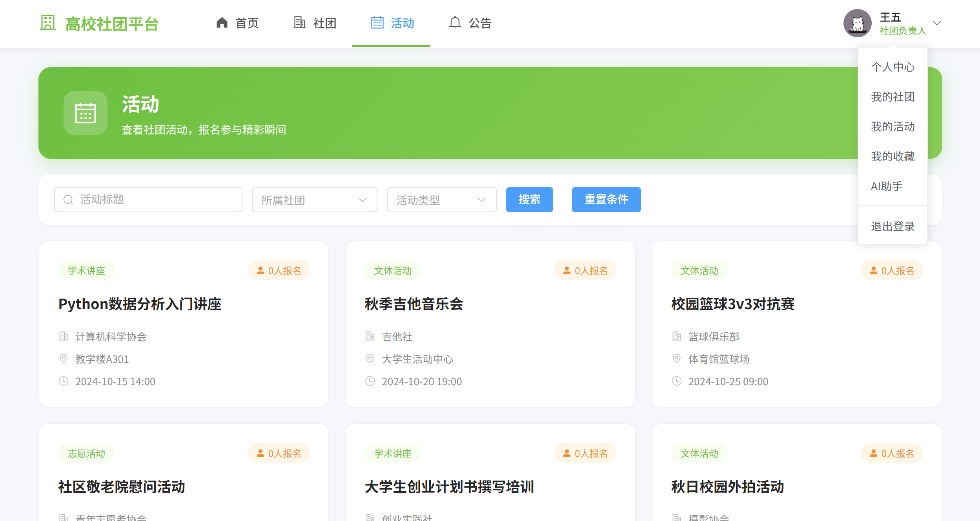The height and width of the screenshot is (521, 980).
Task: Open the 活动类型 dropdown
Action: 442,200
